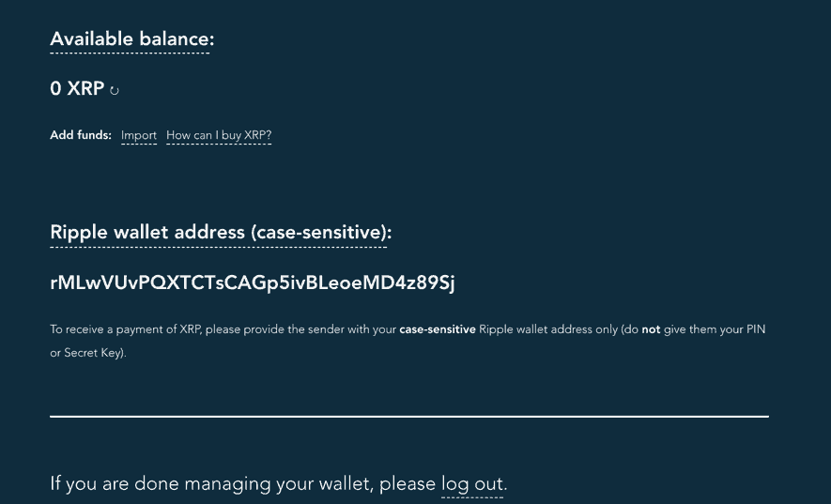
Task: Click the bold word 'not' in the instructions
Action: pyautogui.click(x=651, y=329)
